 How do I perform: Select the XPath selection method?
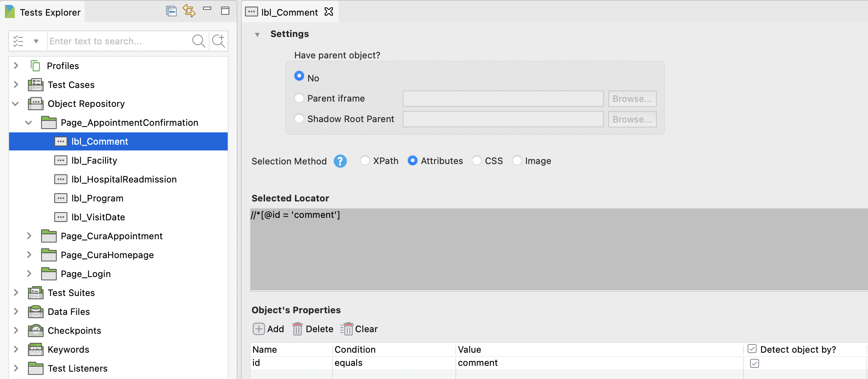pos(365,161)
